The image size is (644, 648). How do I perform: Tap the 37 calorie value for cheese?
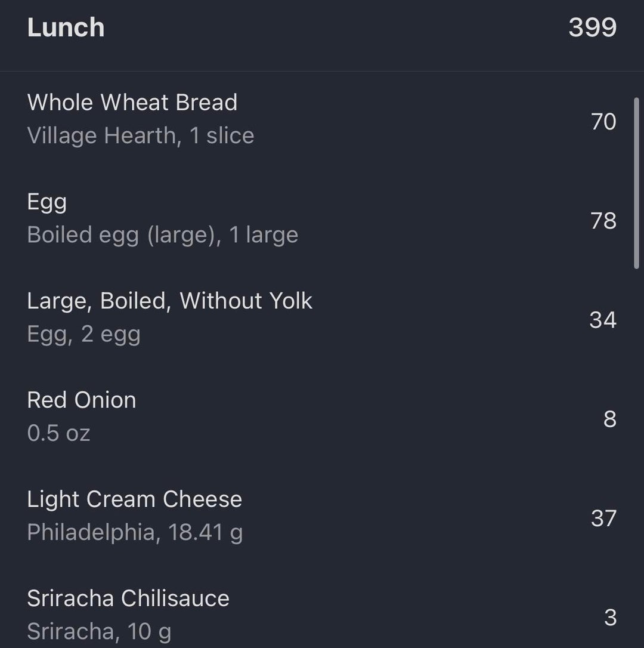point(603,519)
